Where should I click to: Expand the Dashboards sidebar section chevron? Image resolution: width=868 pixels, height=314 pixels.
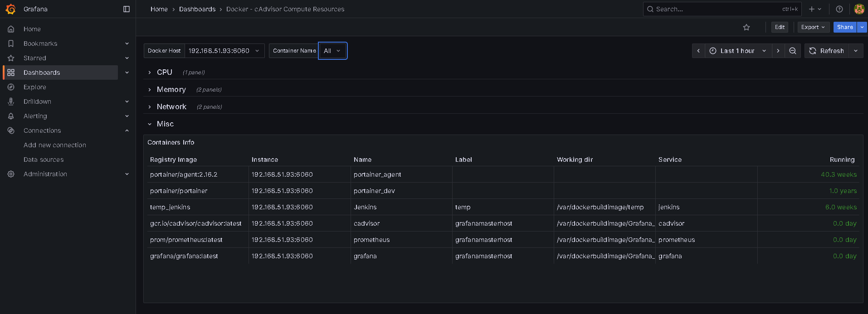point(127,72)
